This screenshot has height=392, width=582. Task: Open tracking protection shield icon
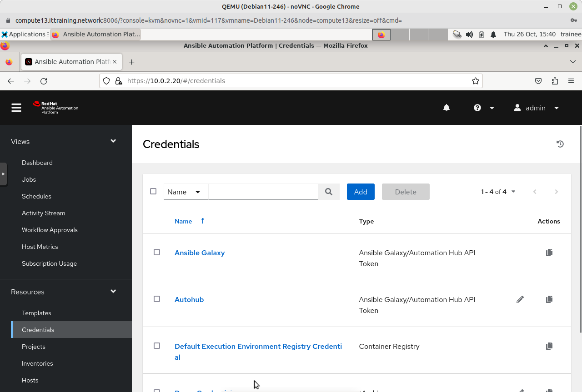point(106,81)
